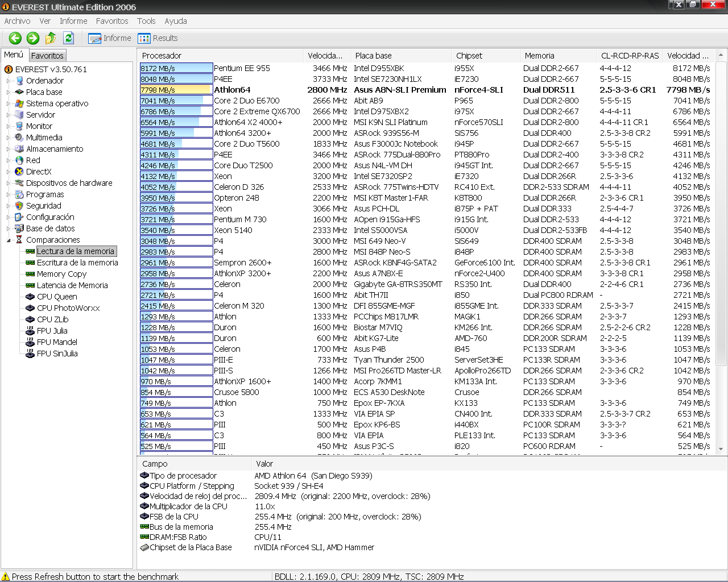Expand the Almacenamiento tree node
This screenshot has height=582, width=728.
(x=9, y=149)
